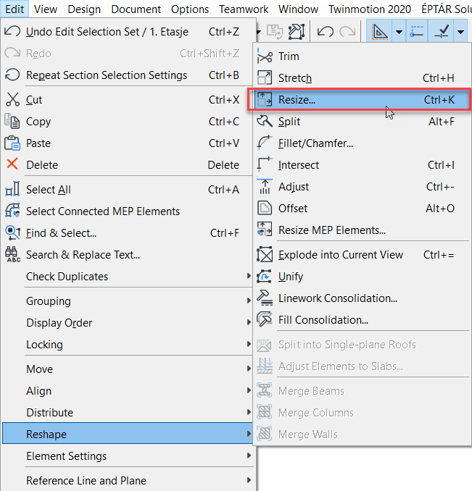Open the Design menu
The image size is (472, 491).
(84, 9)
